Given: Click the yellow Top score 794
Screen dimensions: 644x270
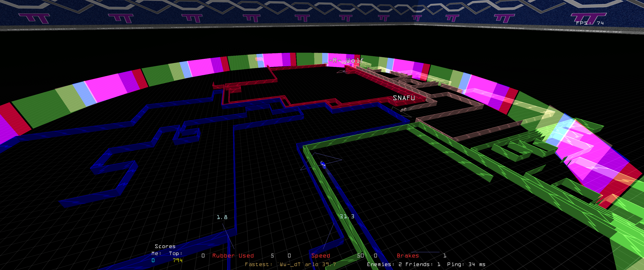Looking at the screenshot, I should [177, 260].
